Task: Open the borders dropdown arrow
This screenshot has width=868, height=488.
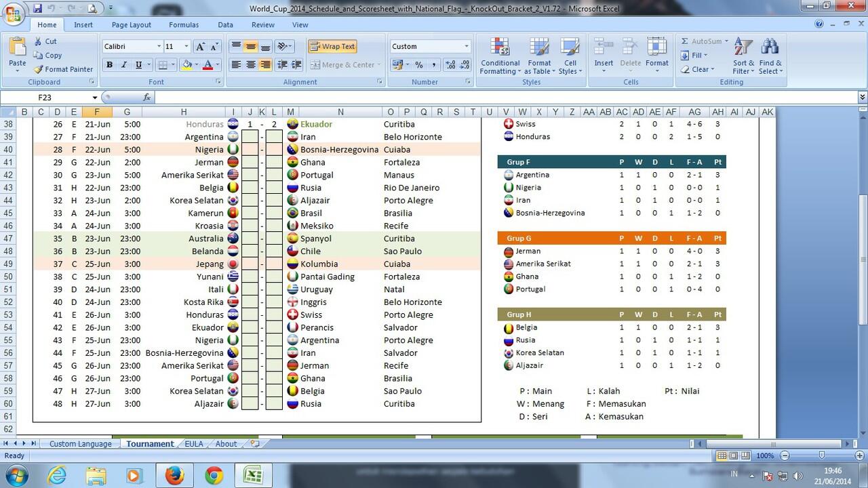Action: pos(173,65)
